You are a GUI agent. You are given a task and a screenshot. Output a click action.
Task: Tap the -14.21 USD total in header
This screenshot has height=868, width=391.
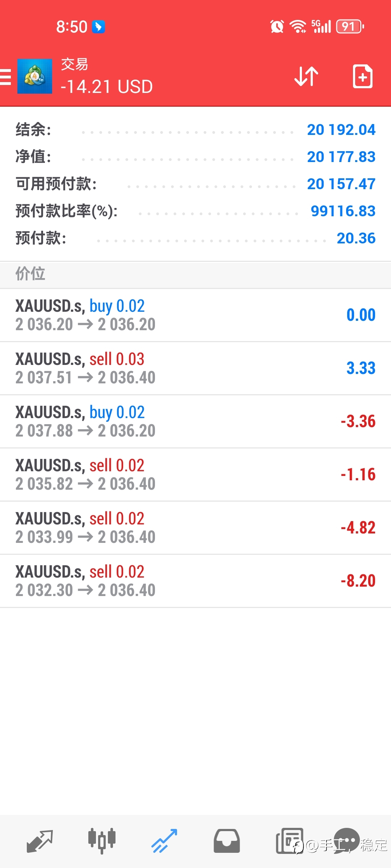click(107, 87)
